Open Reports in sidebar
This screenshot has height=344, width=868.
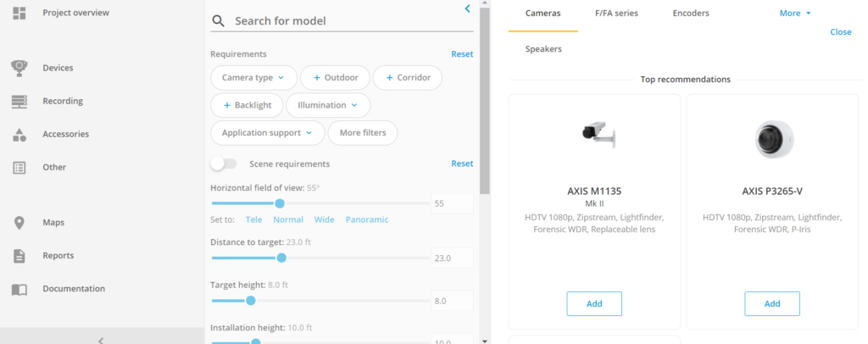[58, 256]
